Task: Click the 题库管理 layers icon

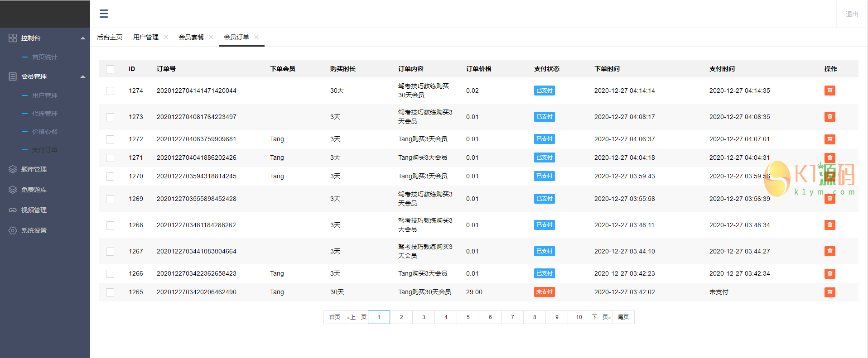Action: click(13, 169)
